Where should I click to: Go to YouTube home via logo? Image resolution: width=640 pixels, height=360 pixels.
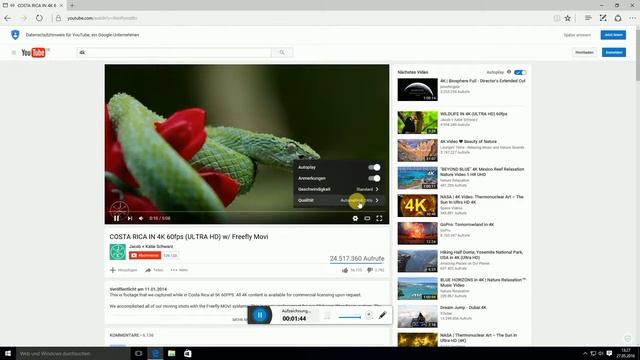[x=34, y=52]
